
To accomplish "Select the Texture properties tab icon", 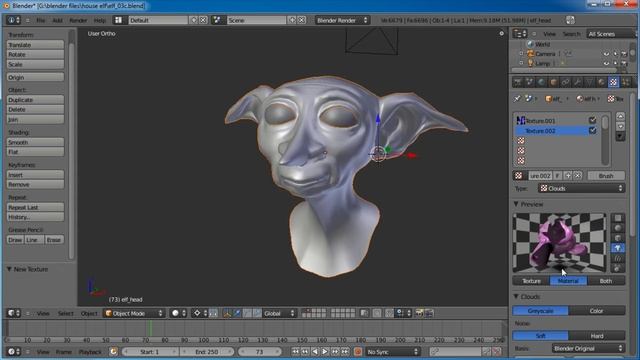I will click(613, 82).
